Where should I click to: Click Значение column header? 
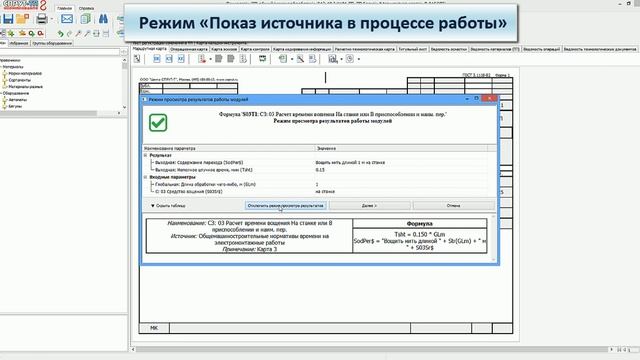pyautogui.click(x=401, y=149)
